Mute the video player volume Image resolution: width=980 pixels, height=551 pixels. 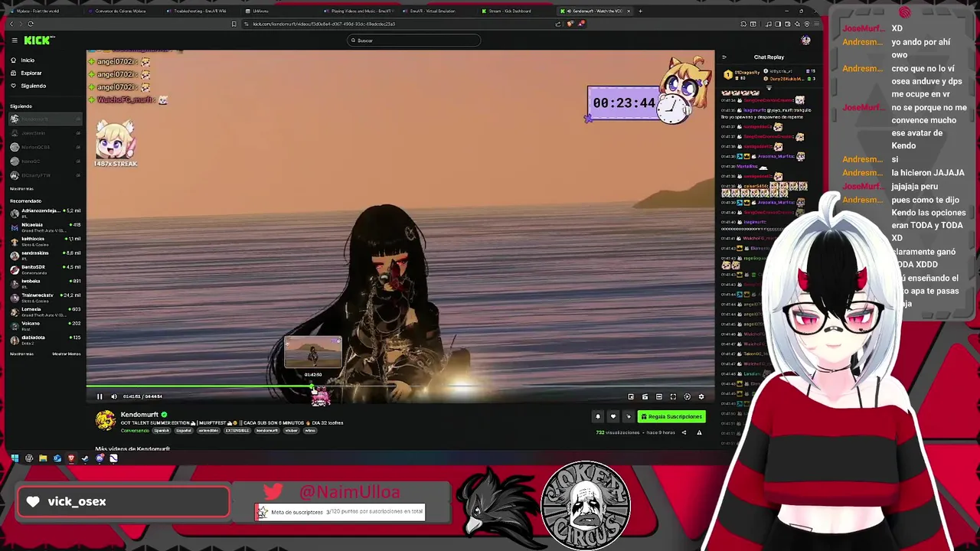click(x=113, y=396)
